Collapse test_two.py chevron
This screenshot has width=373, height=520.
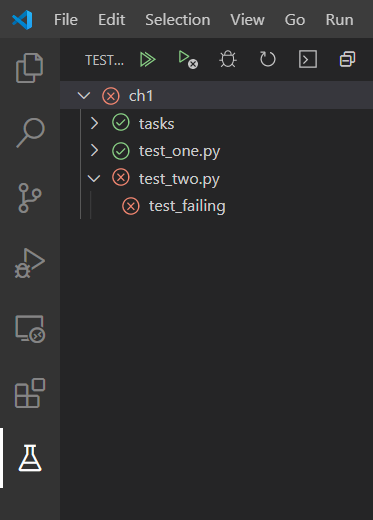click(x=94, y=178)
